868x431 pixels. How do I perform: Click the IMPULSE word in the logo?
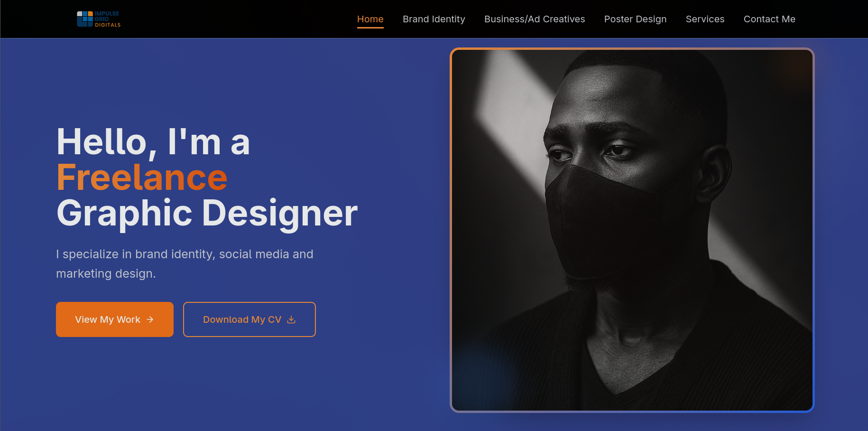click(x=107, y=14)
